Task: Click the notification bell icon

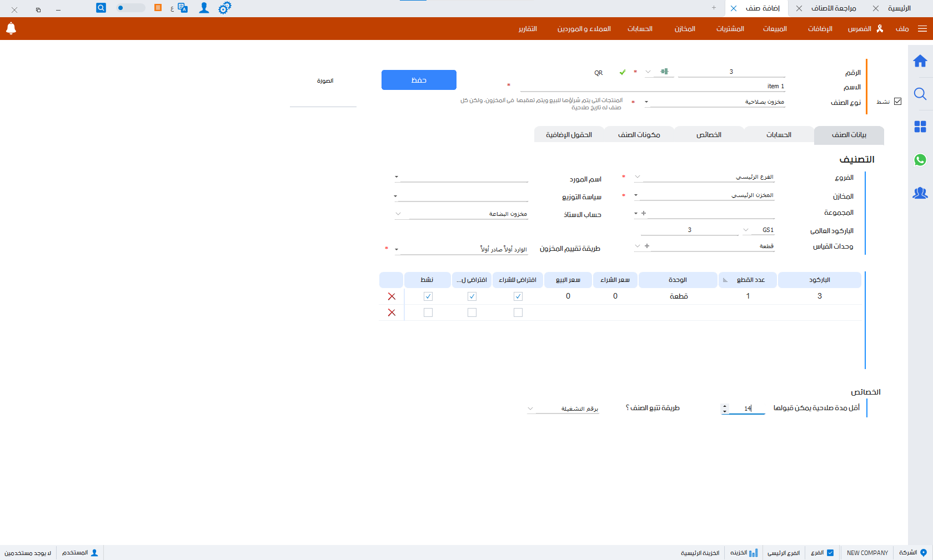Action: (11, 28)
